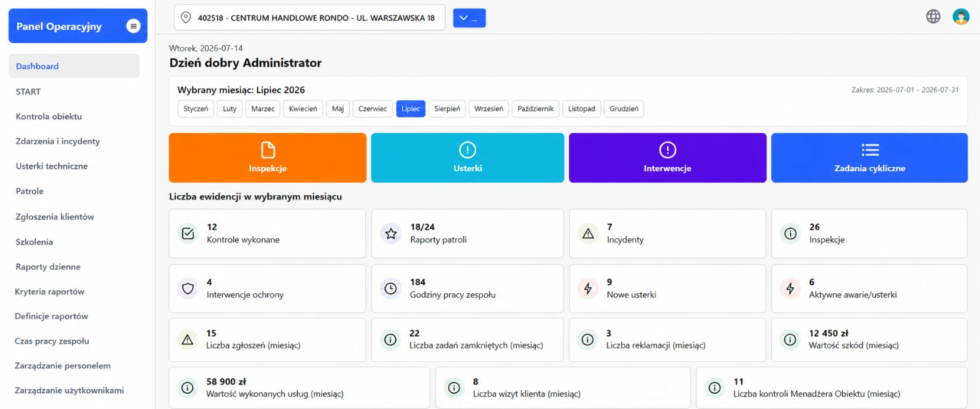Screen dimensions: 980x409
Task: Go to Dashboard in the sidebar
Action: pos(74,66)
